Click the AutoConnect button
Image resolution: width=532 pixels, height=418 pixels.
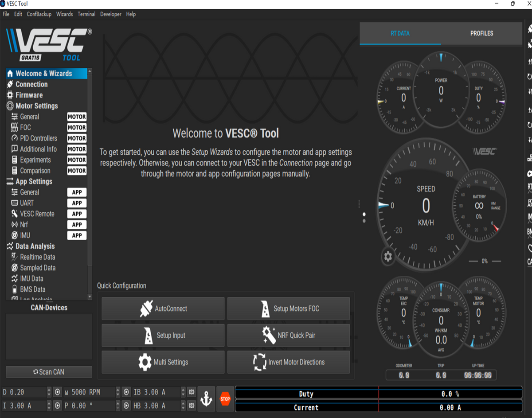click(163, 309)
